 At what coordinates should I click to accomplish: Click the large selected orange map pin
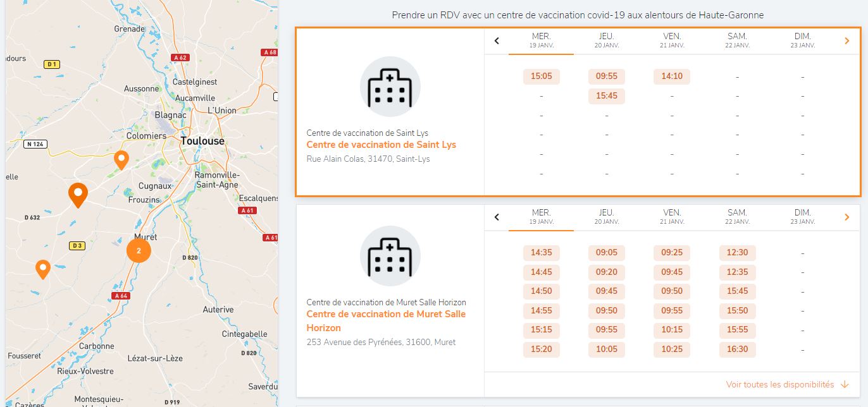pos(78,195)
